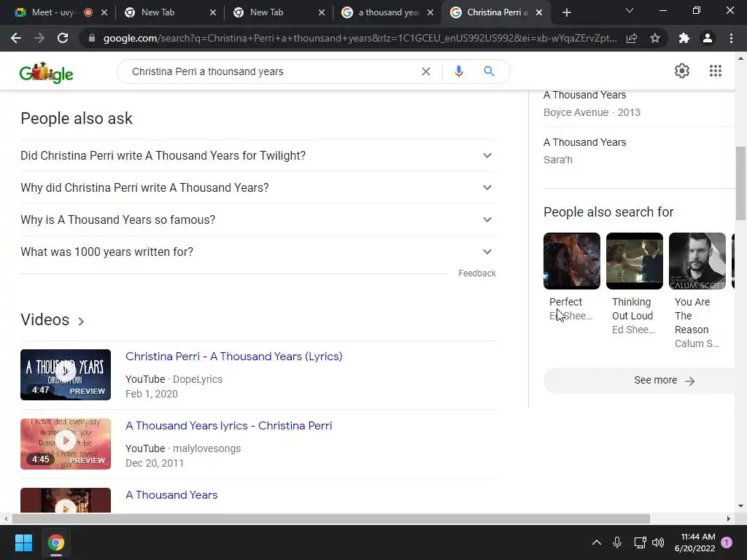The width and height of the screenshot is (747, 560).
Task: Click the scrollbar down arrow
Action: pos(740,506)
